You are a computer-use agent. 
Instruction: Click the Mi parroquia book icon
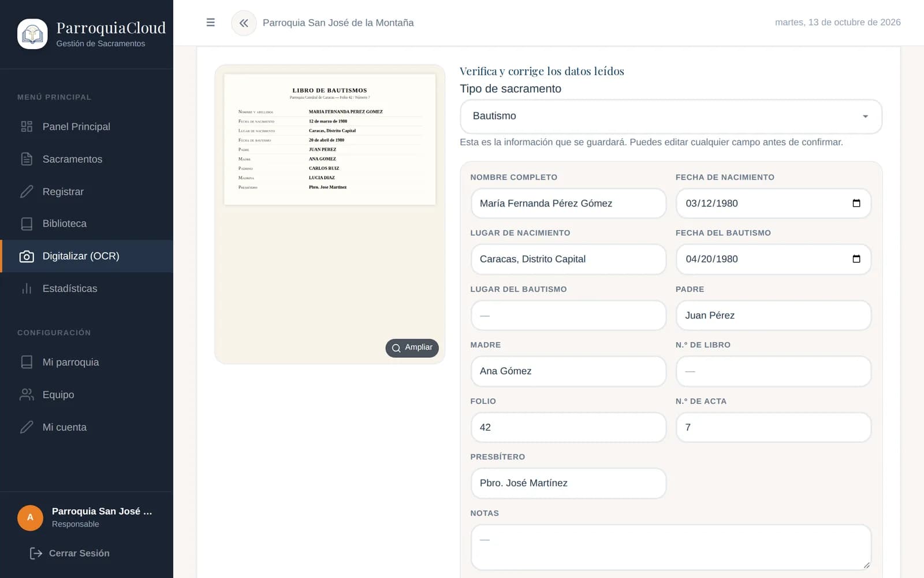[x=27, y=362]
